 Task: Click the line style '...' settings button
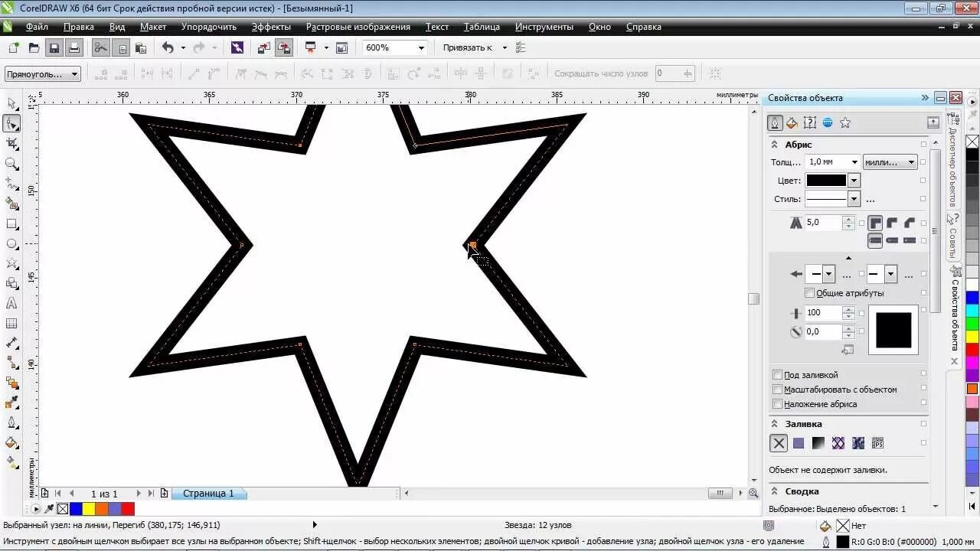pos(871,199)
